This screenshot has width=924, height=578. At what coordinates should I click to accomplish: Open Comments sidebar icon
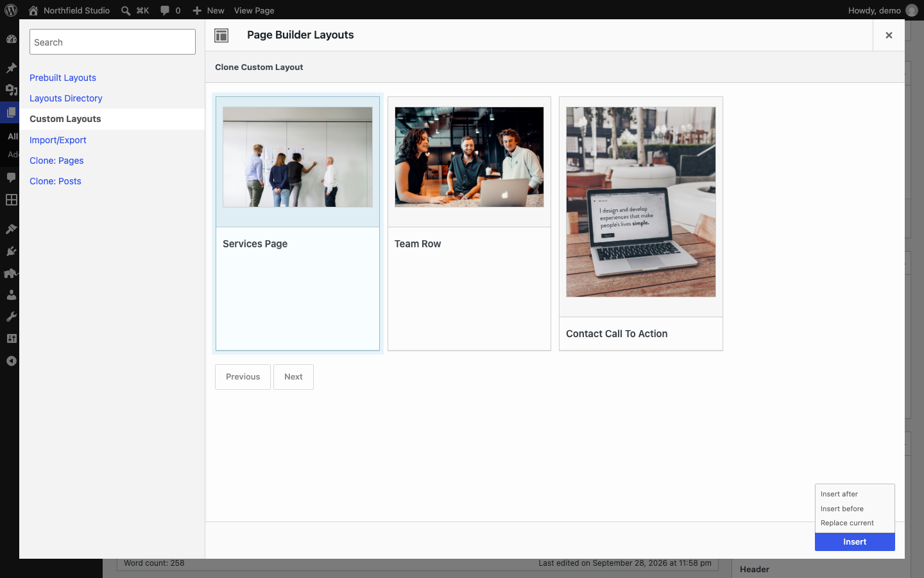coord(11,177)
